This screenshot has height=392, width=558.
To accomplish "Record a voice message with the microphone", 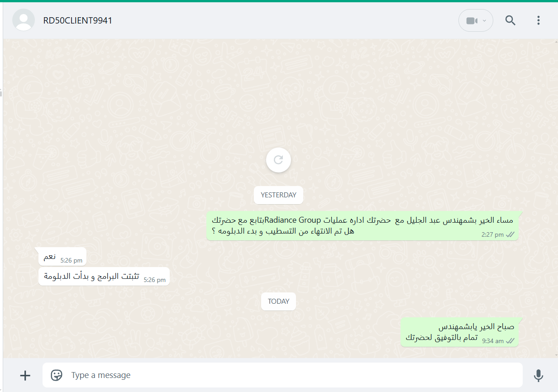I will point(538,375).
